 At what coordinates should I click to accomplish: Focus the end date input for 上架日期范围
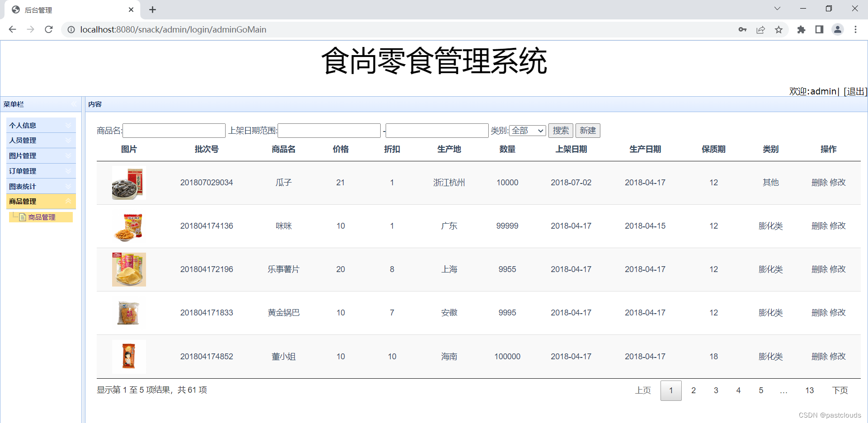coord(437,131)
